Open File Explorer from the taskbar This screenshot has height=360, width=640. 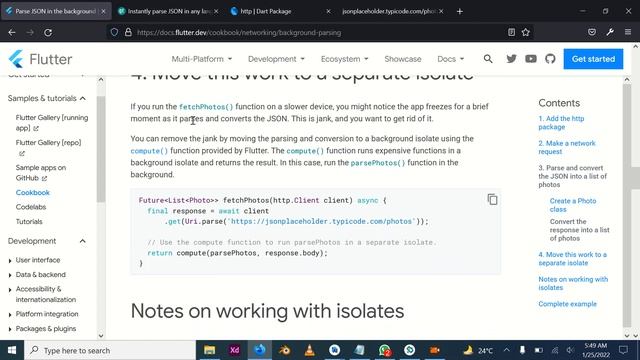tap(209, 350)
